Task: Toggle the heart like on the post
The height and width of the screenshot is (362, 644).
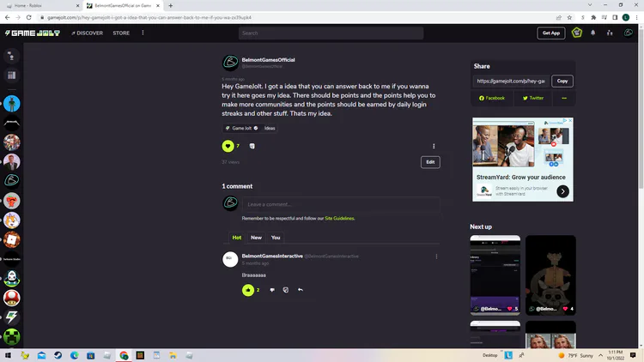Action: [x=228, y=146]
